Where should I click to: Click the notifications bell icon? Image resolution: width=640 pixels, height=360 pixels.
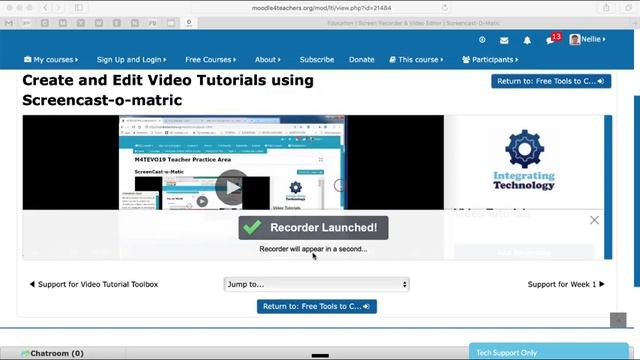click(x=527, y=40)
